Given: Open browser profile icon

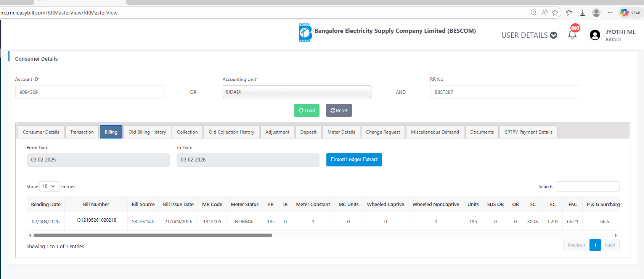Looking at the screenshot, I should pyautogui.click(x=596, y=13).
